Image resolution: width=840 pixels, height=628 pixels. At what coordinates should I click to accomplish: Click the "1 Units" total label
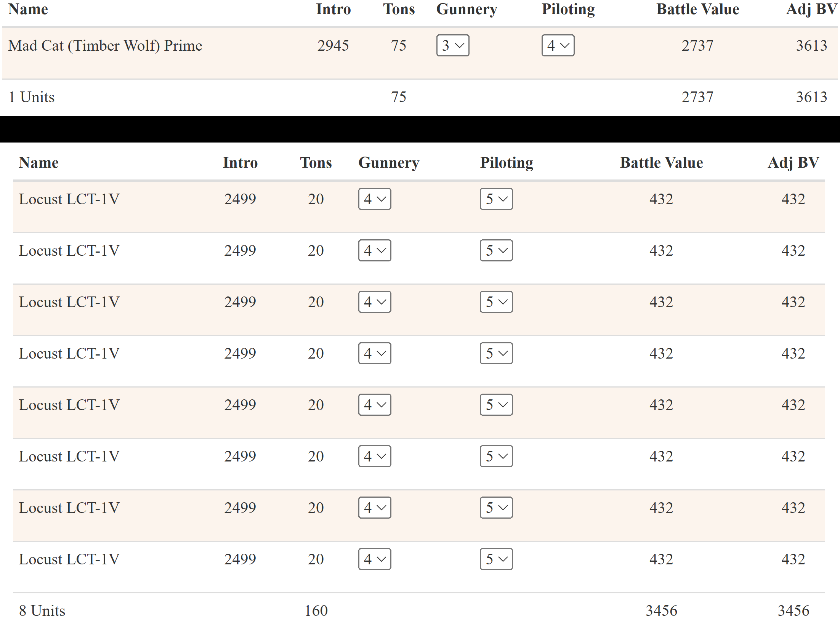(32, 97)
